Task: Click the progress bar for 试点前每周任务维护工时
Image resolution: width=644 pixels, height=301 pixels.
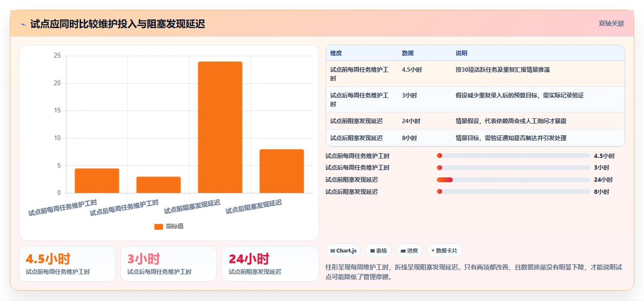Action: tap(513, 156)
